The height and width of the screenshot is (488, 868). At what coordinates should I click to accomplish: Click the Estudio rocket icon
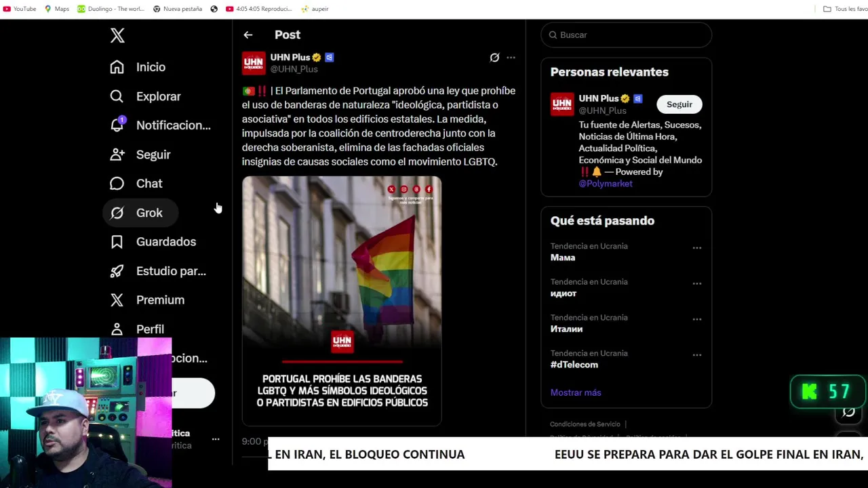point(117,271)
